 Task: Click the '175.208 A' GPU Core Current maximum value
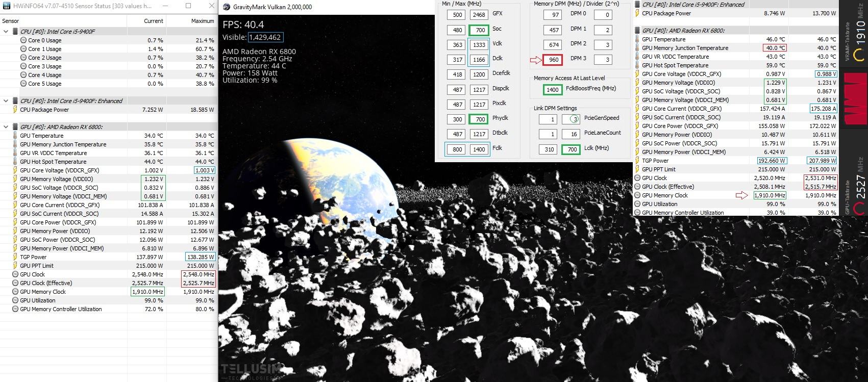coord(824,109)
